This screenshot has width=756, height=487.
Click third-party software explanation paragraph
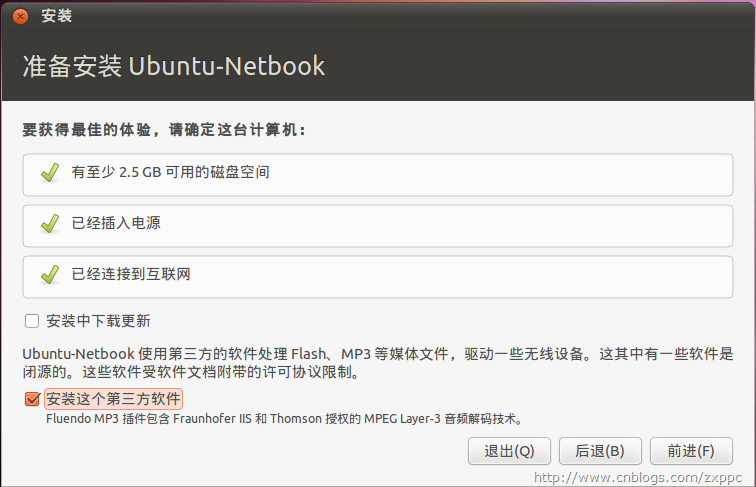click(x=378, y=363)
